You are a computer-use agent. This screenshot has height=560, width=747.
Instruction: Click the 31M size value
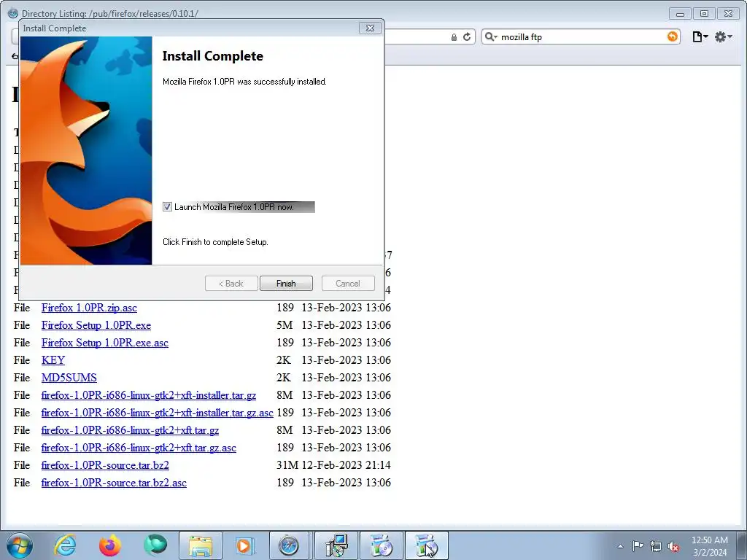pos(287,465)
